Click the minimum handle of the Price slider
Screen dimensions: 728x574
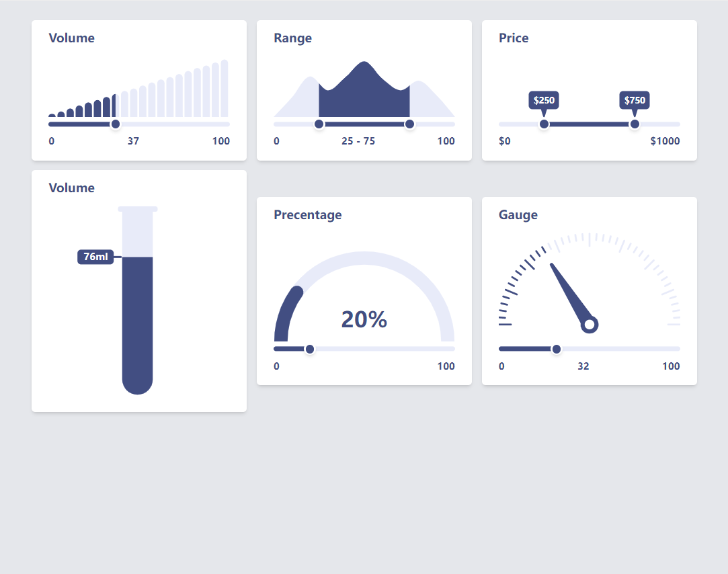pyautogui.click(x=544, y=124)
